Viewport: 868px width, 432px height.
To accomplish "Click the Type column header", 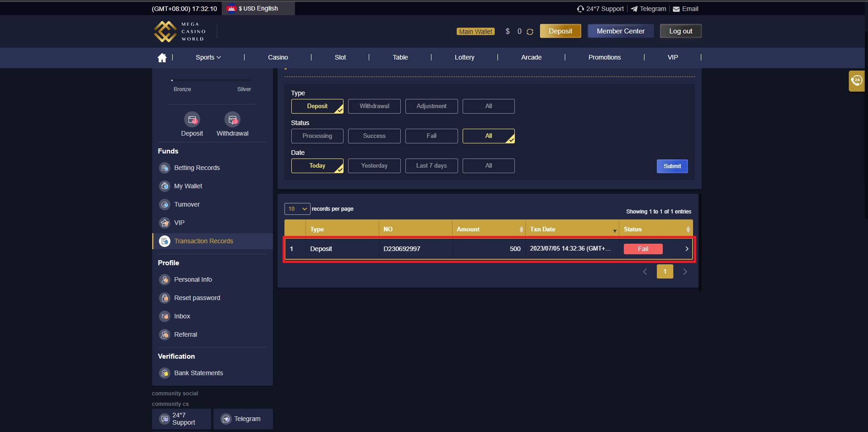I will point(342,229).
